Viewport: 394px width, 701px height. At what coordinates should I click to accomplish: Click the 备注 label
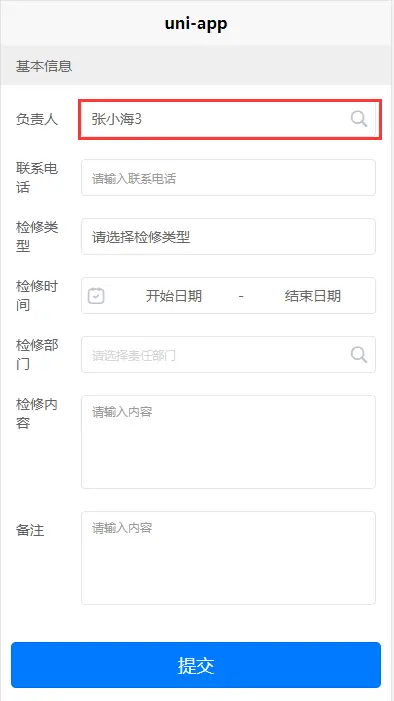point(30,530)
